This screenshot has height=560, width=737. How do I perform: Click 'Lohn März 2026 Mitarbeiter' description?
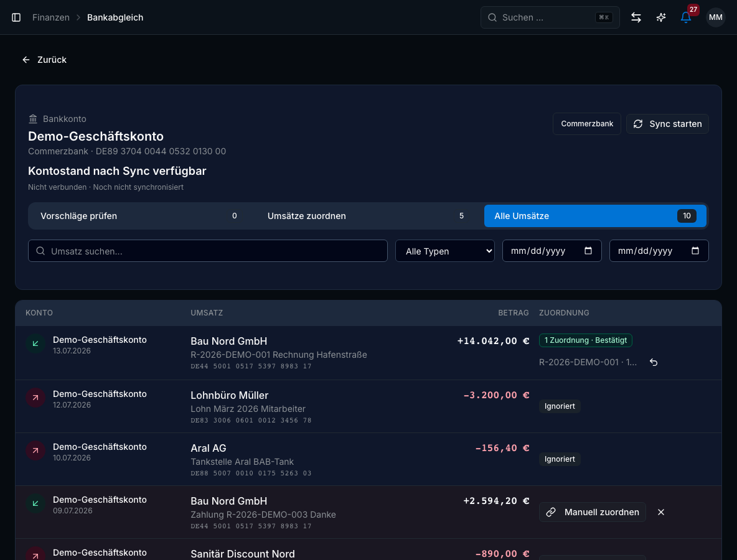pyautogui.click(x=248, y=409)
